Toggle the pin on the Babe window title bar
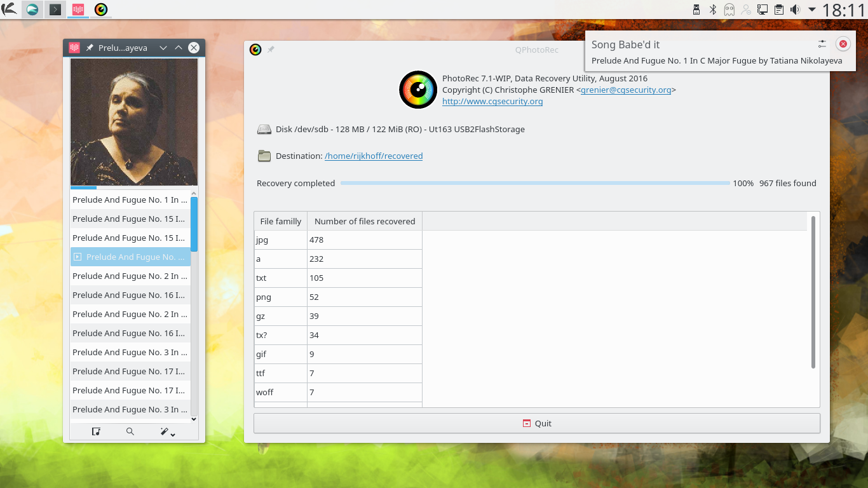This screenshot has width=868, height=488. click(x=90, y=48)
